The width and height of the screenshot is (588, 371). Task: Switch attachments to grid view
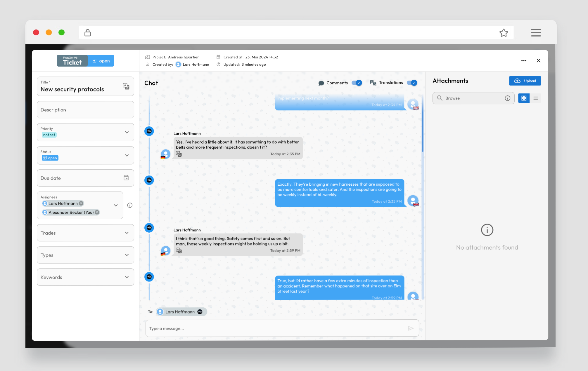(524, 98)
